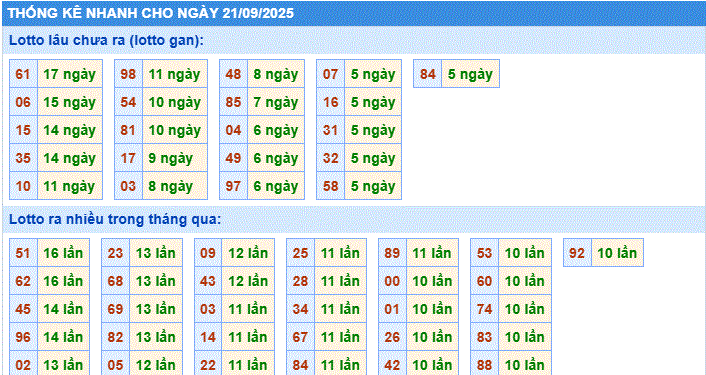Select lotto number 06 in the gan table
Viewport: 706px width, 375px height.
[x=23, y=102]
